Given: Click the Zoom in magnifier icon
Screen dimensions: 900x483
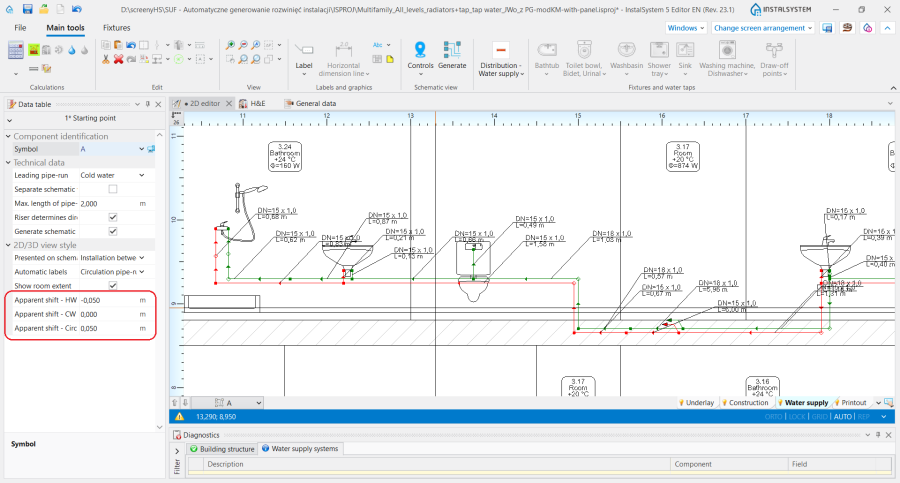Looking at the screenshot, I should pos(230,45).
